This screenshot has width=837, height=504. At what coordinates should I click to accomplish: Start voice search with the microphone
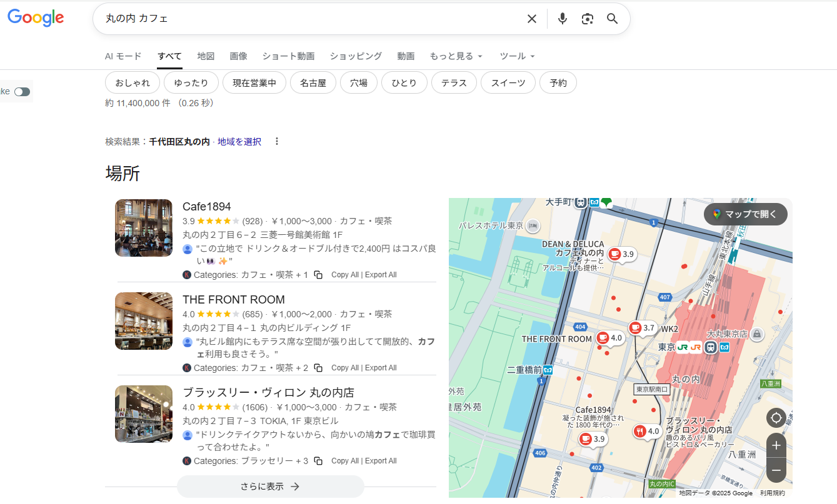pos(562,19)
